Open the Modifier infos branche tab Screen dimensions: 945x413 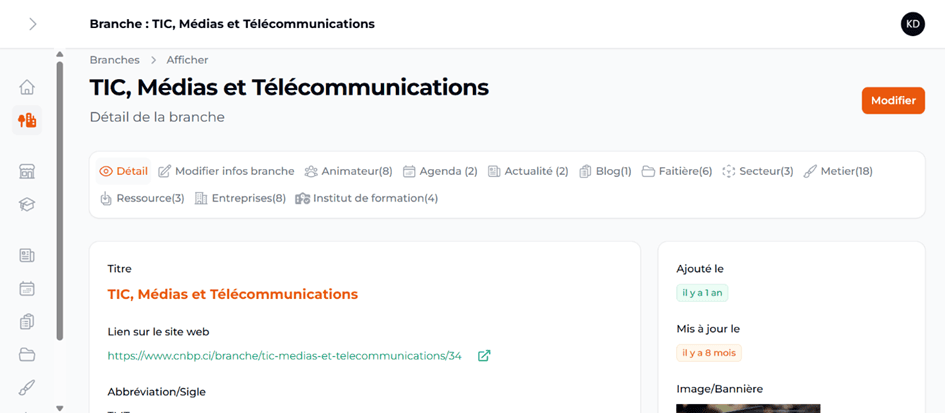(226, 171)
